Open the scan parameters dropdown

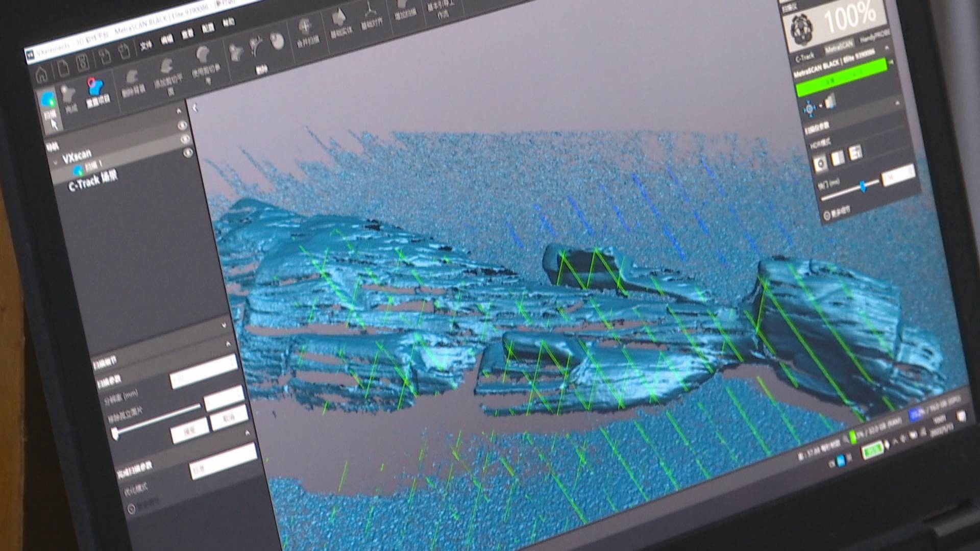pyautogui.click(x=204, y=371)
